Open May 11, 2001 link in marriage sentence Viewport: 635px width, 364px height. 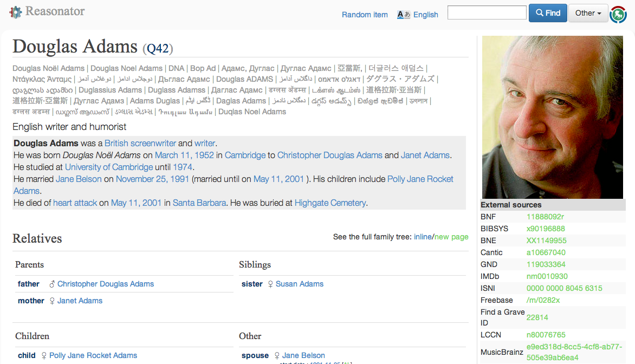pos(278,179)
